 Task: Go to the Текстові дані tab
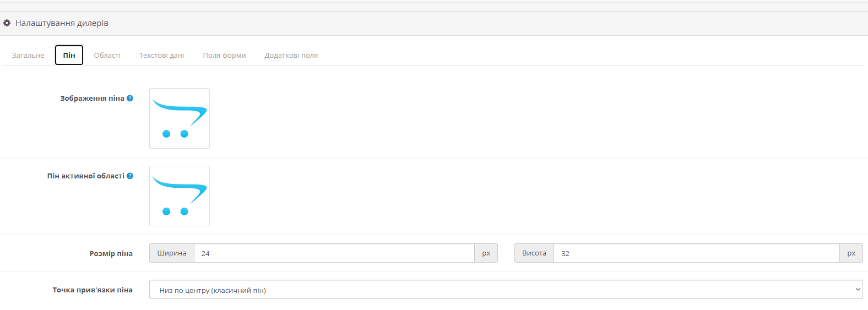click(162, 56)
